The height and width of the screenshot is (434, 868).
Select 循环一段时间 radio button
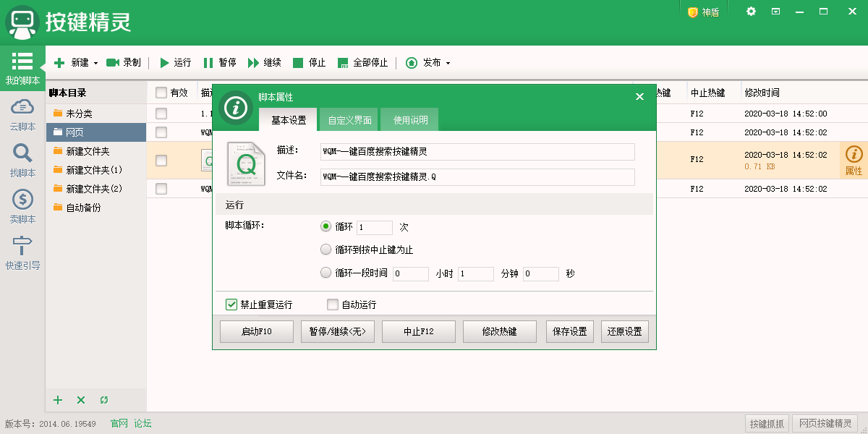click(325, 273)
